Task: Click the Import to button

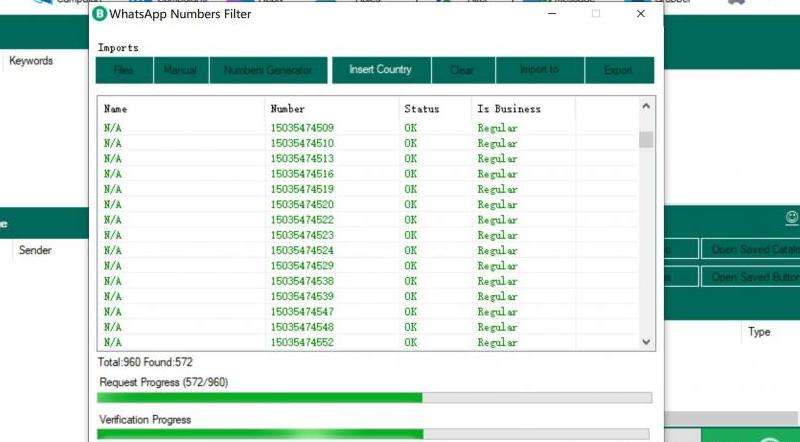Action: point(539,70)
